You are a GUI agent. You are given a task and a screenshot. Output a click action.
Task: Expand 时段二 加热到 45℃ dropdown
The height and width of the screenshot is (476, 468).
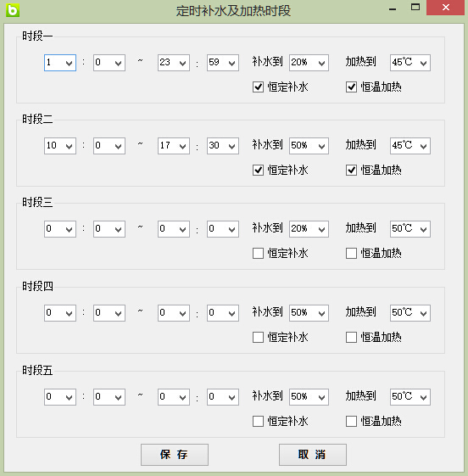pyautogui.click(x=410, y=146)
